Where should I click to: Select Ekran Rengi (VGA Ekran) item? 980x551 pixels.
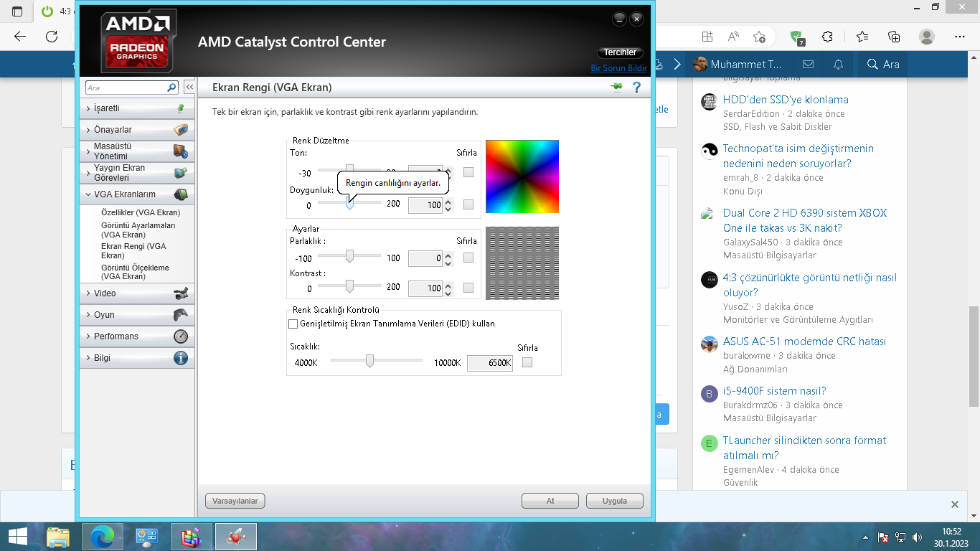[133, 250]
